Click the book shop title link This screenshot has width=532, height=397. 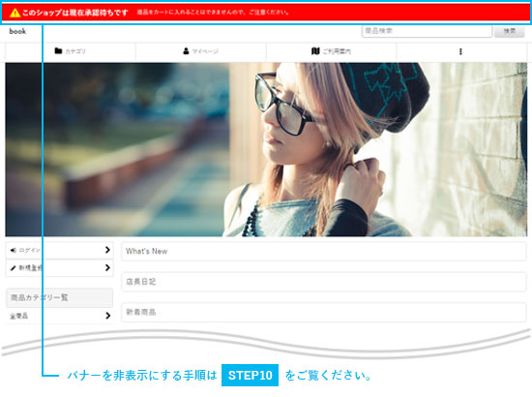17,31
